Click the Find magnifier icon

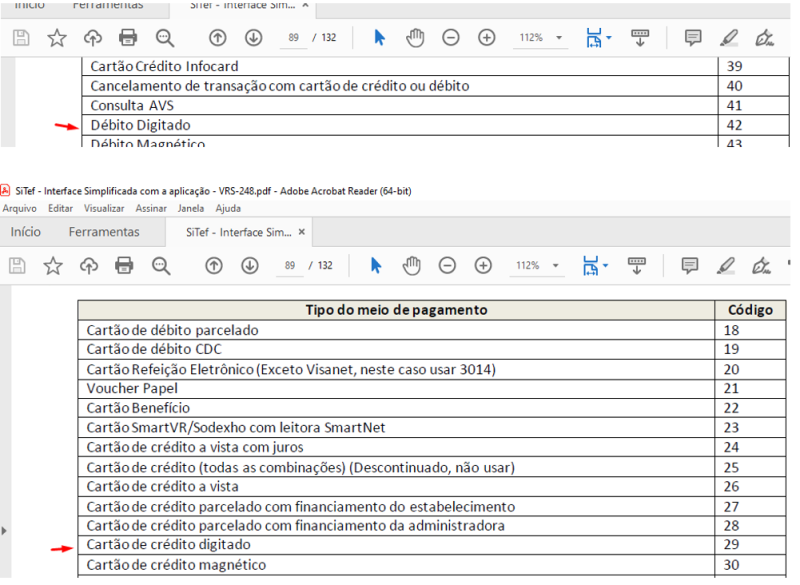point(161,266)
